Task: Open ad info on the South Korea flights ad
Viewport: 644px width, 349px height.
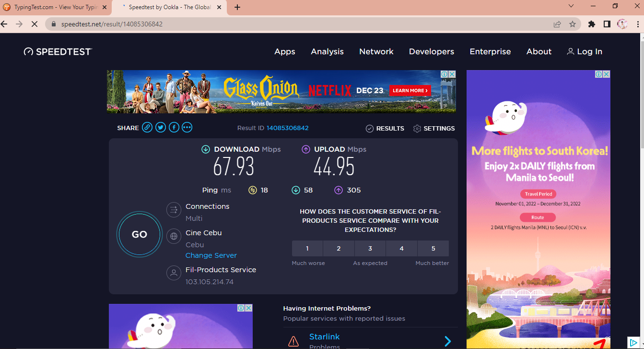Action: (x=599, y=74)
